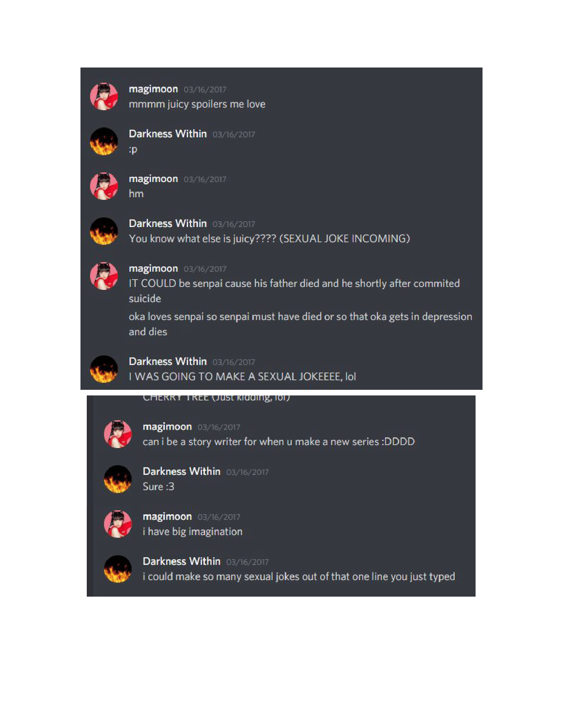Viewport: 563px width, 728px height.
Task: Click magimoon username above 'hm' message
Action: pyautogui.click(x=153, y=179)
